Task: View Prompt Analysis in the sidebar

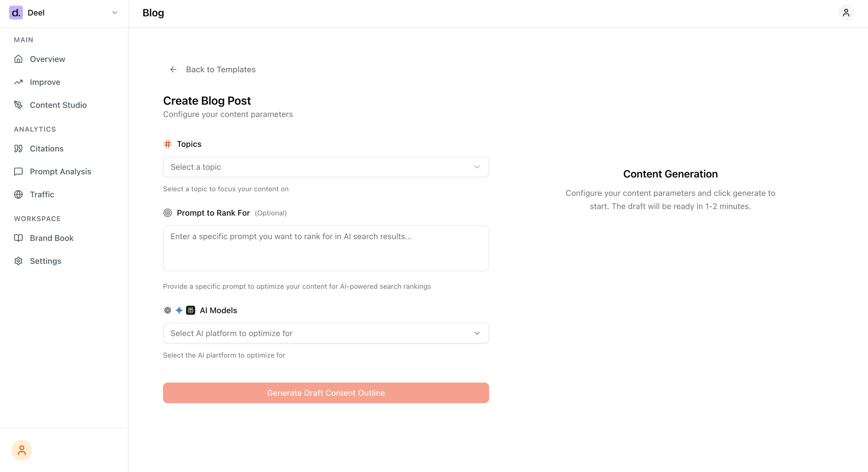Action: (60, 171)
